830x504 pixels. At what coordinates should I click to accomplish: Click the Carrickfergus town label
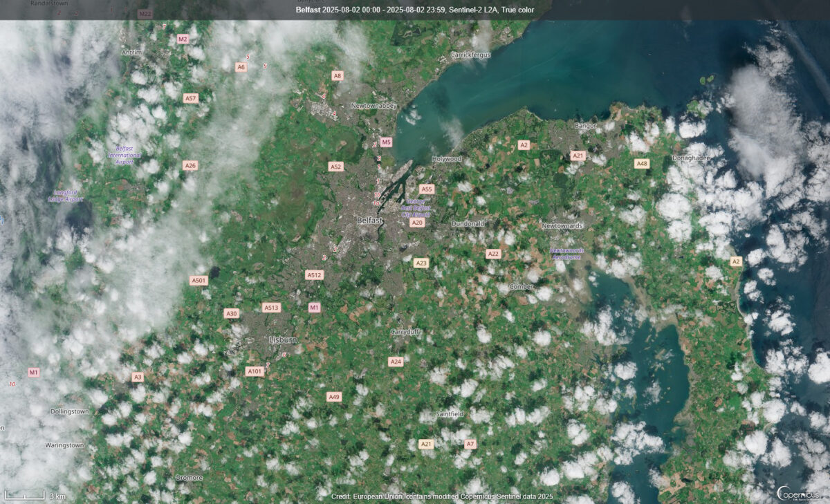click(x=470, y=54)
